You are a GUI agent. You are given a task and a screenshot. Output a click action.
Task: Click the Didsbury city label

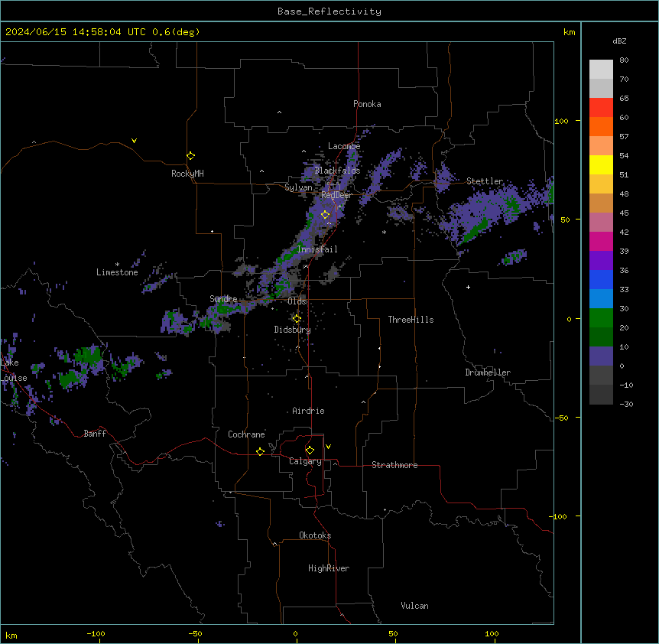[292, 330]
